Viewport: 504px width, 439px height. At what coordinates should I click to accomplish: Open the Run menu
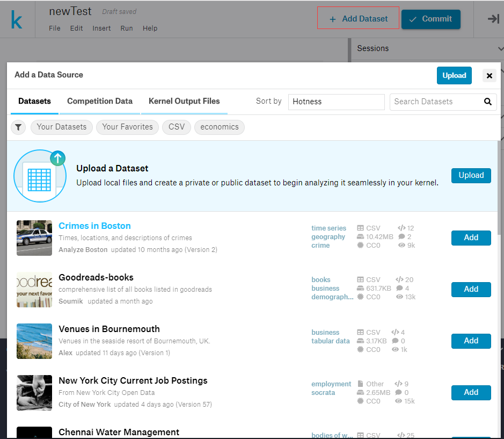127,28
